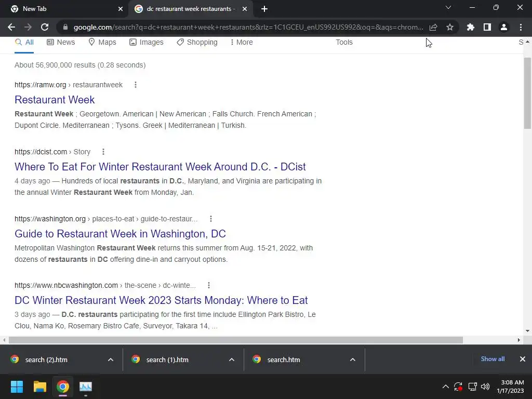Screen dimensions: 532x399
Task: Click the vertical page scrollbar thumb
Action: 527,94
